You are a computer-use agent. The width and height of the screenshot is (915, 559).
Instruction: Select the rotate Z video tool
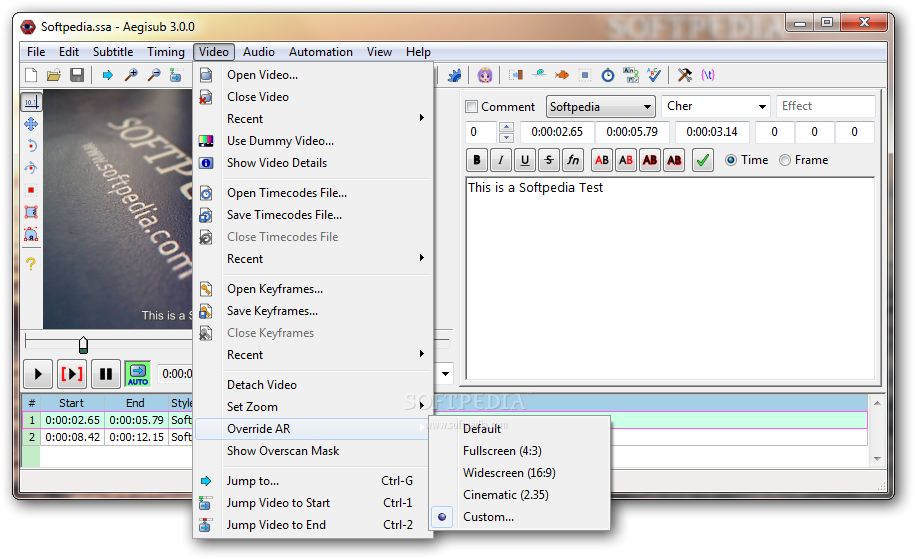pyautogui.click(x=31, y=146)
